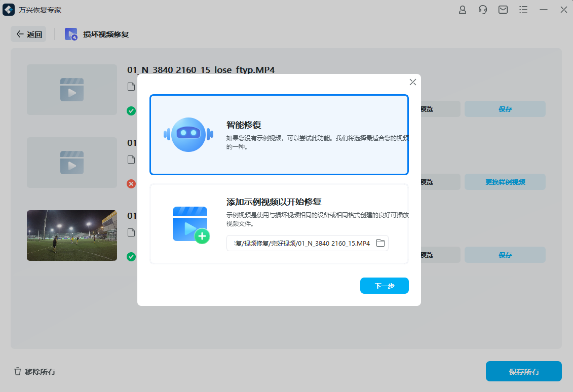
Task: Click 返回 to go back
Action: [28, 34]
